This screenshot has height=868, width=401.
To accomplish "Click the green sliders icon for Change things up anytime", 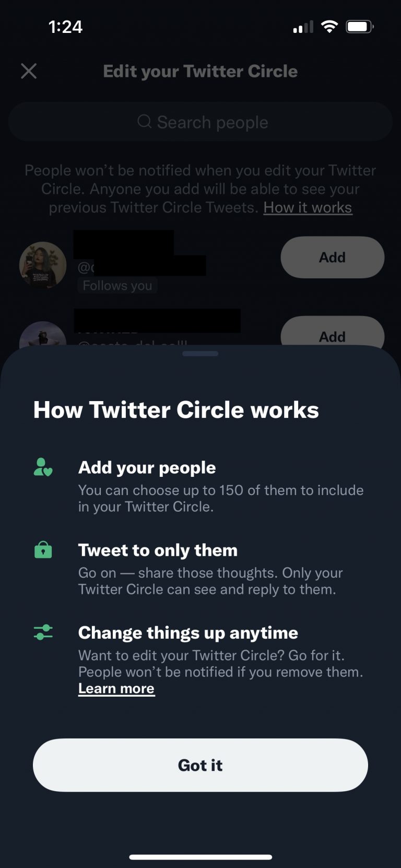I will click(43, 632).
